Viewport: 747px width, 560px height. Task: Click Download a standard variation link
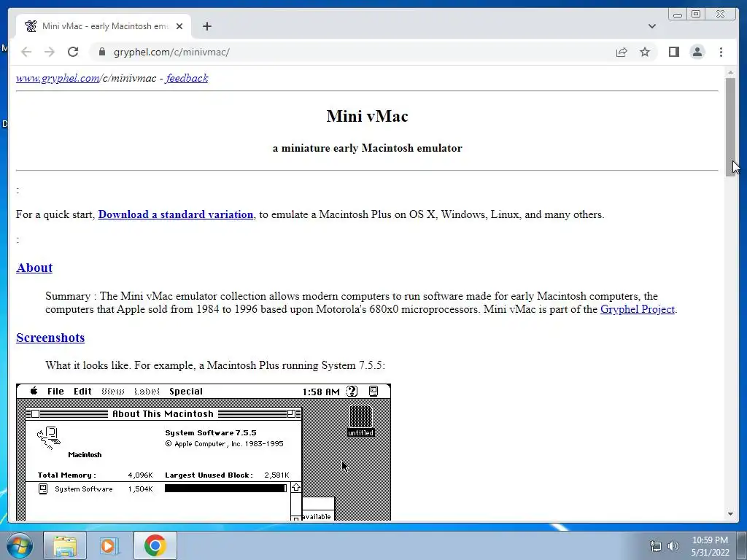point(175,214)
